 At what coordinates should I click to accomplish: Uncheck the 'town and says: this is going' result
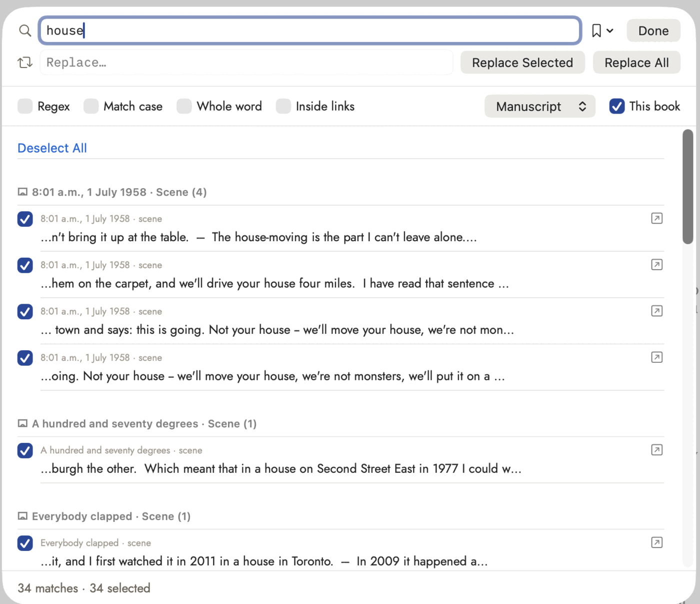[x=25, y=312]
